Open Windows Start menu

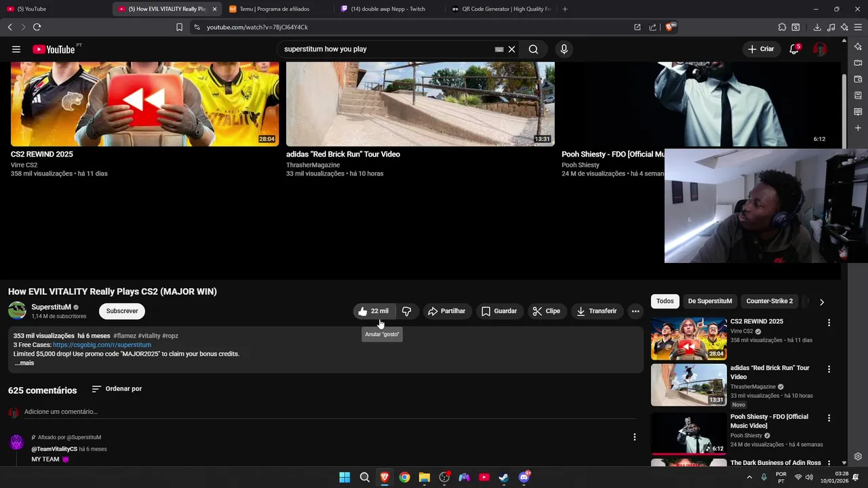344,477
